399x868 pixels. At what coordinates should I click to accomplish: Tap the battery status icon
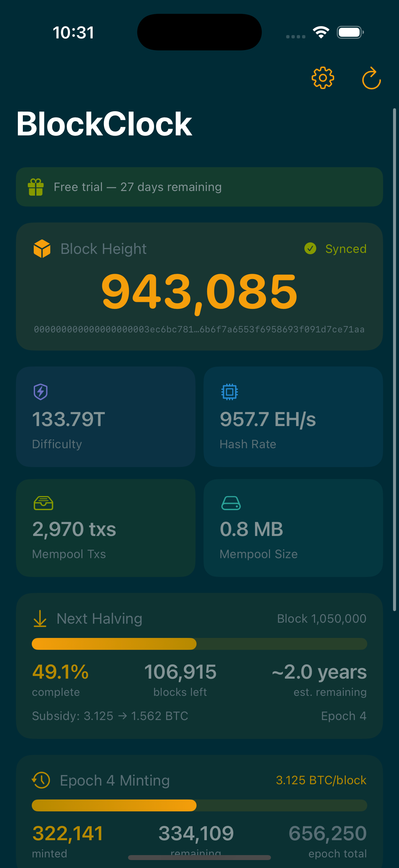[x=350, y=32]
